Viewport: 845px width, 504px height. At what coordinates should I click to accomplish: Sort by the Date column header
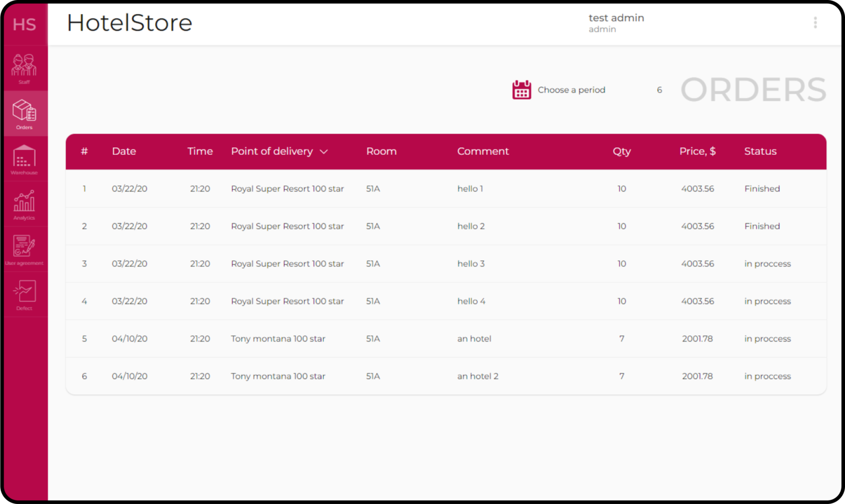coord(124,151)
